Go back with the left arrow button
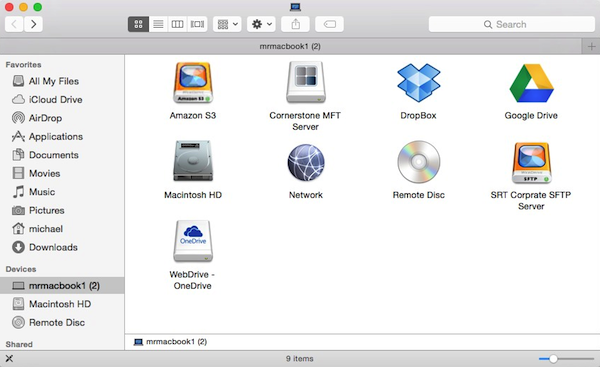This screenshot has height=367, width=600. tap(14, 24)
